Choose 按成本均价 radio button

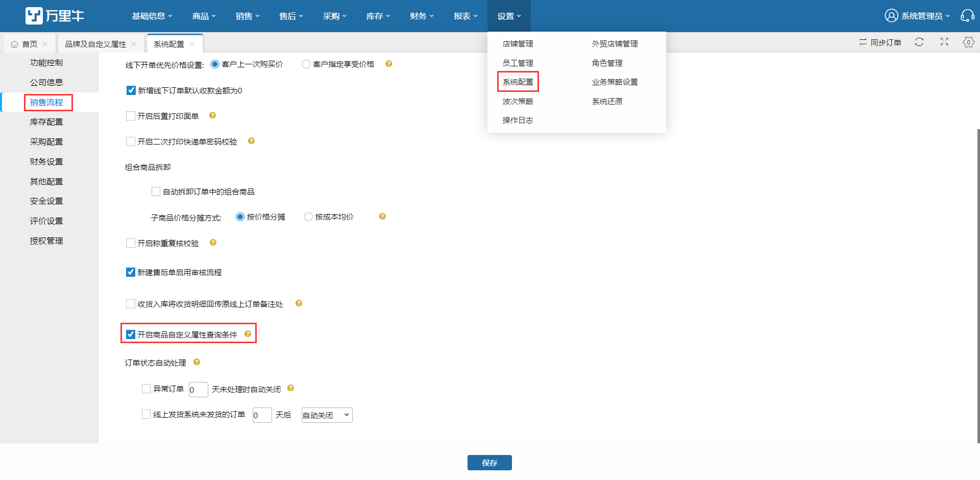(x=308, y=217)
